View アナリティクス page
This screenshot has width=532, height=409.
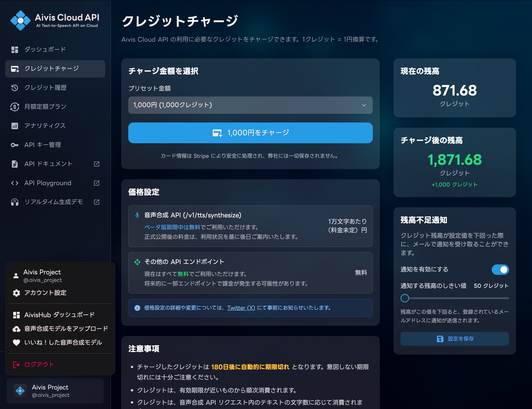coord(45,126)
